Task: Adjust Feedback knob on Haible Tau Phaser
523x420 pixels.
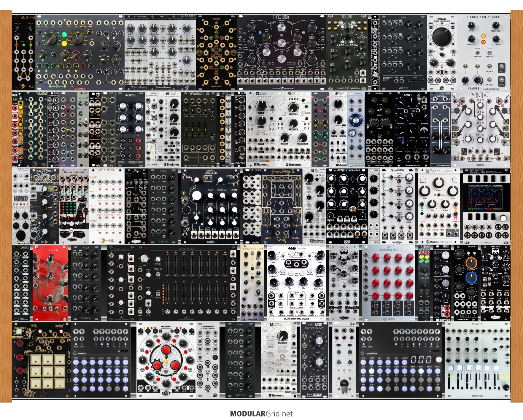Action: pos(495,25)
